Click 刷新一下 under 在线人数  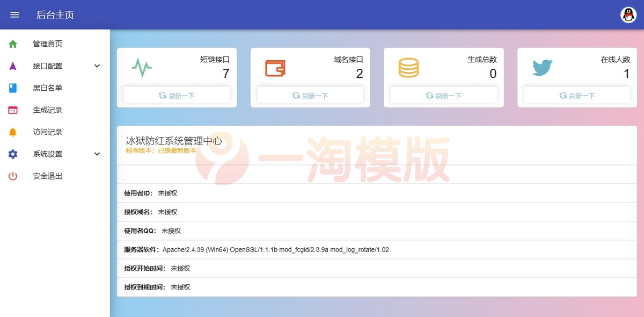[x=577, y=96]
